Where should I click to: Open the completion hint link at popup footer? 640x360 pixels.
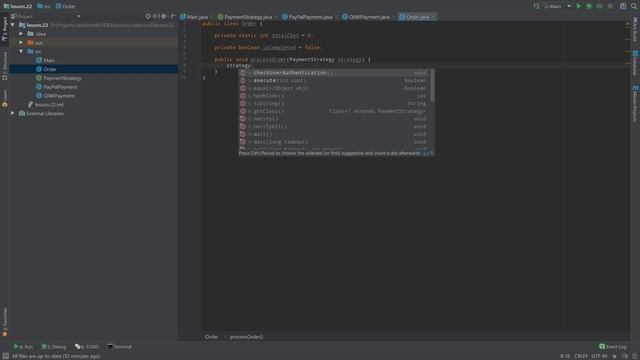pos(426,153)
